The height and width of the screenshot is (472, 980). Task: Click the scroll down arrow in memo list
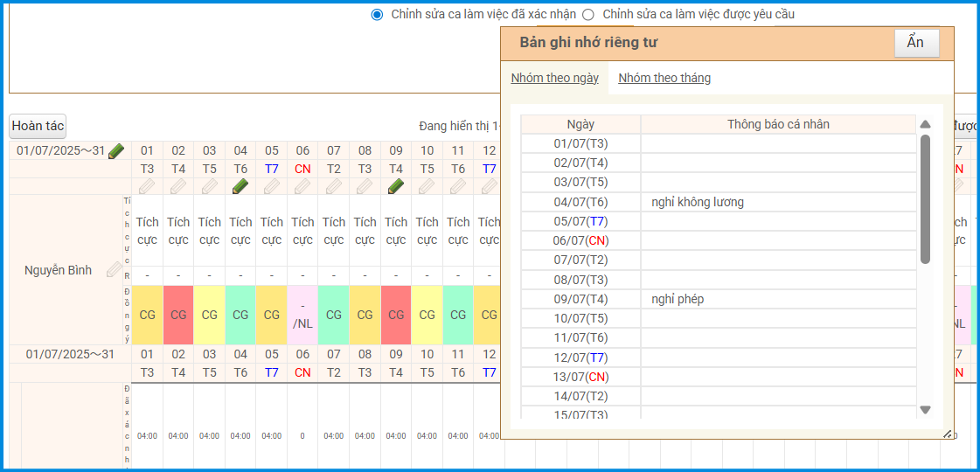click(x=925, y=410)
